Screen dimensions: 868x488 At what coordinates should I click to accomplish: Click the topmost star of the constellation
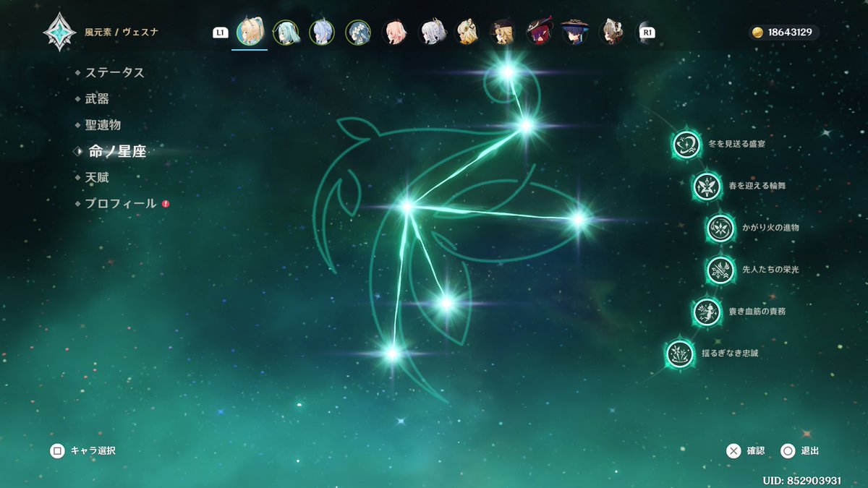pyautogui.click(x=507, y=72)
